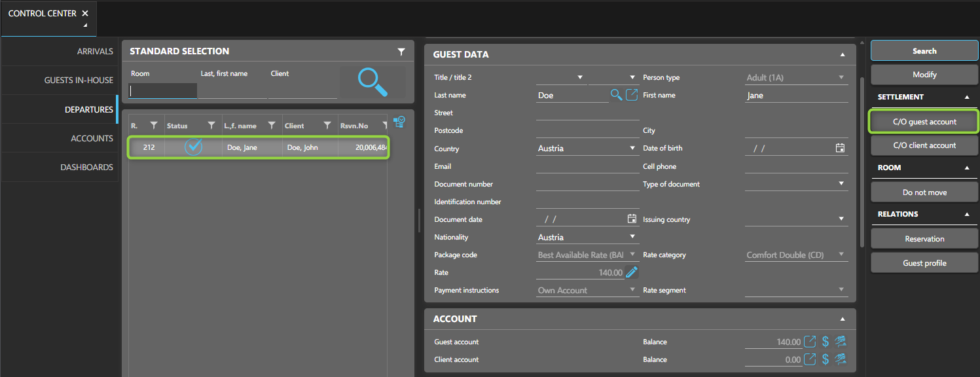Expand the Nationality dropdown
The width and height of the screenshot is (980, 377).
(632, 237)
